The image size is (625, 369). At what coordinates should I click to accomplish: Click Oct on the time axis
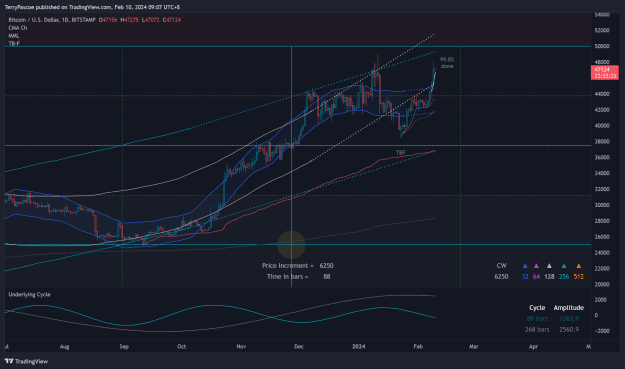[181, 347]
